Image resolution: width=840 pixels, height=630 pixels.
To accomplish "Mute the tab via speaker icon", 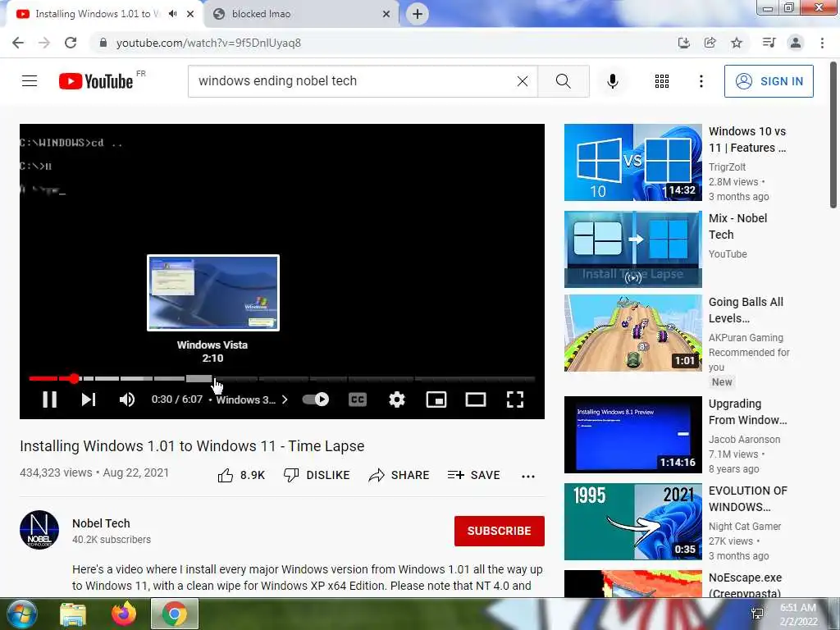I will click(172, 14).
